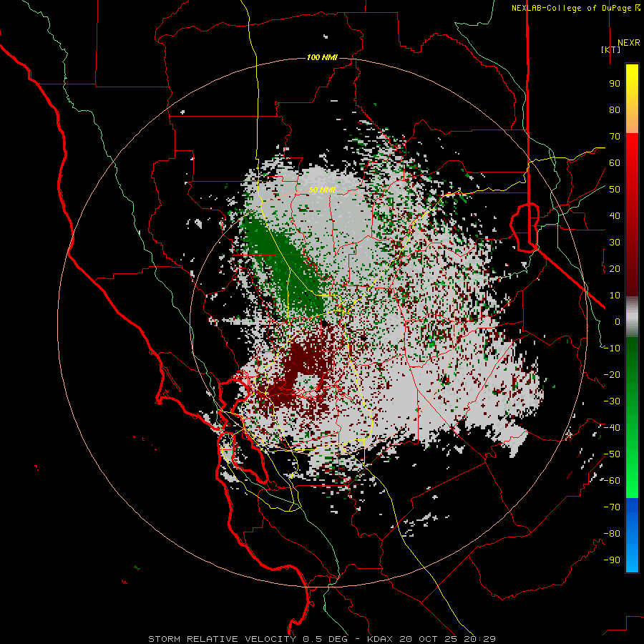Viewport: 644px width, 644px height.
Task: Click the 0.5 DEG elevation angle text
Action: pos(325,639)
